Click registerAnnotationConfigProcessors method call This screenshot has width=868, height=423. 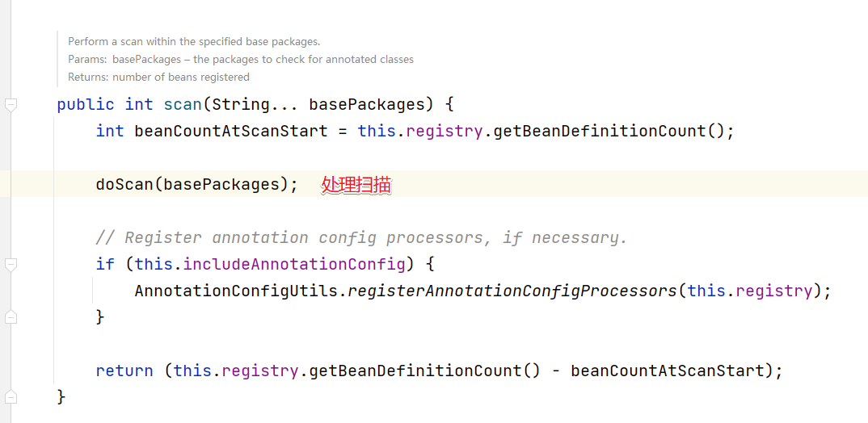tap(512, 291)
